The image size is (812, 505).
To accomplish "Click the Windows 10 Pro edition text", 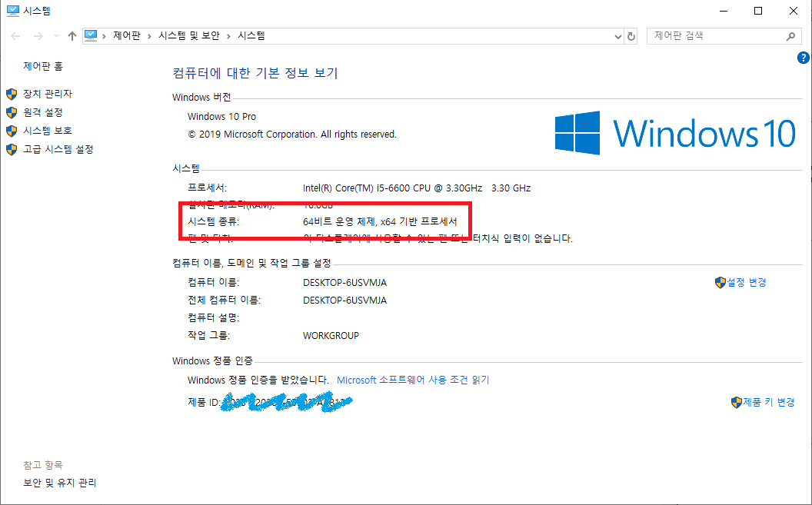I will [221, 116].
